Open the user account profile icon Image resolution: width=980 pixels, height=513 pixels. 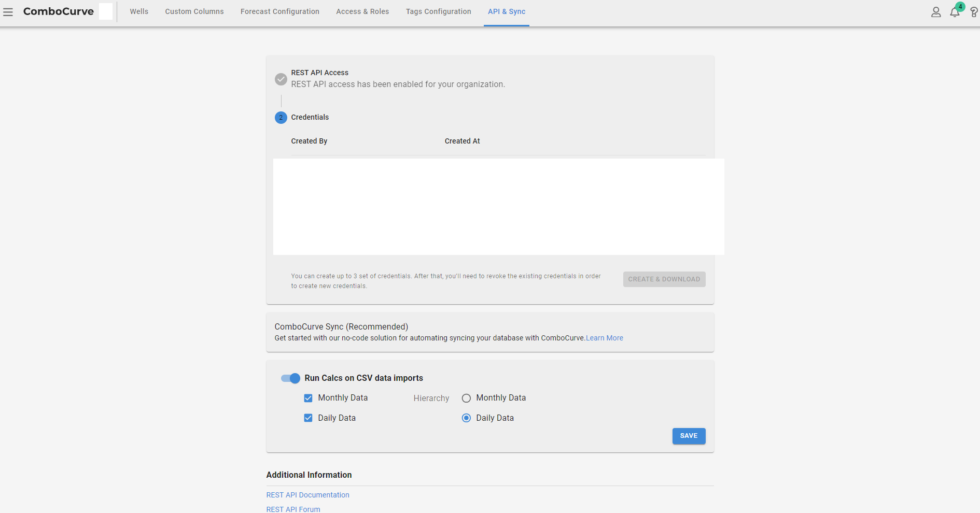click(x=936, y=12)
